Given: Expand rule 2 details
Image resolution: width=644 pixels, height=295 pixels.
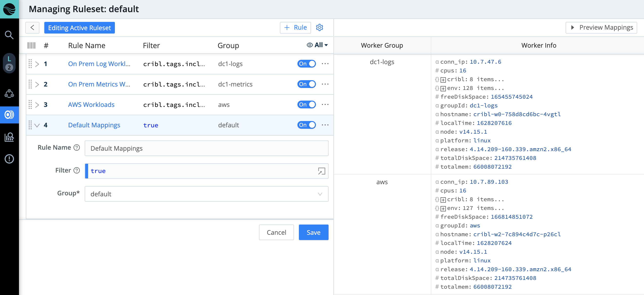Looking at the screenshot, I should tap(37, 85).
